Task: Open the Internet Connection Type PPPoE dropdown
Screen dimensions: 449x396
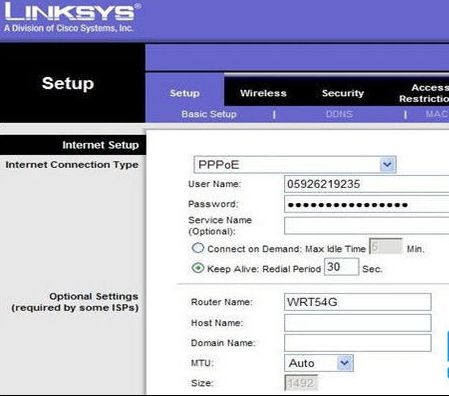Action: (x=295, y=165)
